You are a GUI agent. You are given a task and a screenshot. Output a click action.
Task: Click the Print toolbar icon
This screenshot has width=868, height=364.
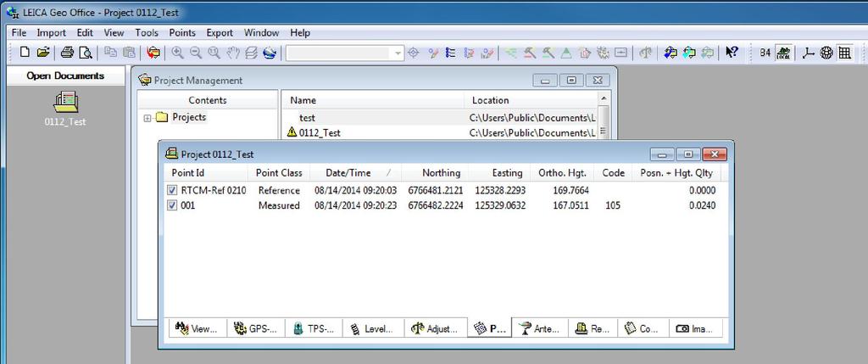point(67,53)
